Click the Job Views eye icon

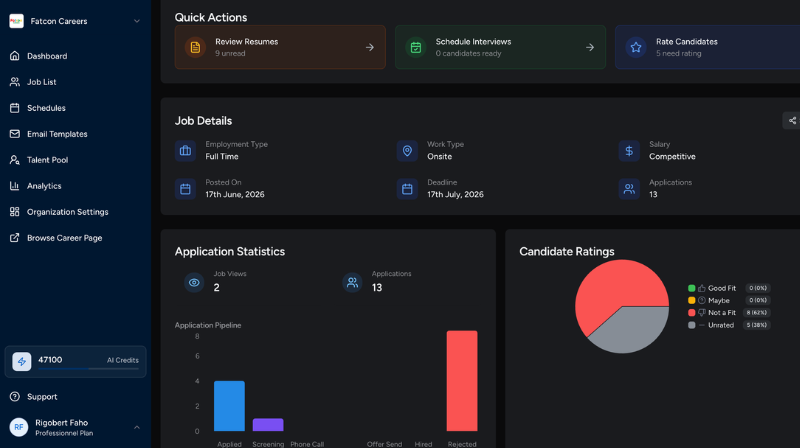194,282
